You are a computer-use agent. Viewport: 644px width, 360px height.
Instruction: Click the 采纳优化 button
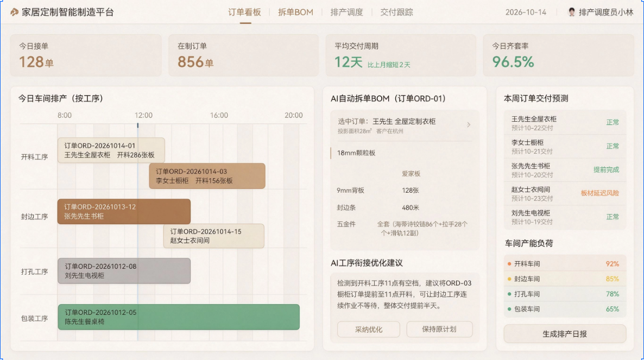click(x=368, y=329)
